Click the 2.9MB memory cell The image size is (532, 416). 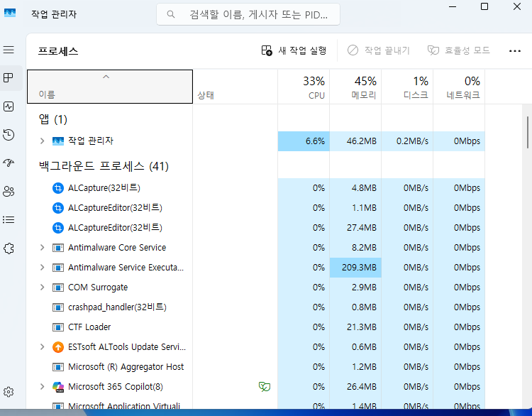pos(355,288)
